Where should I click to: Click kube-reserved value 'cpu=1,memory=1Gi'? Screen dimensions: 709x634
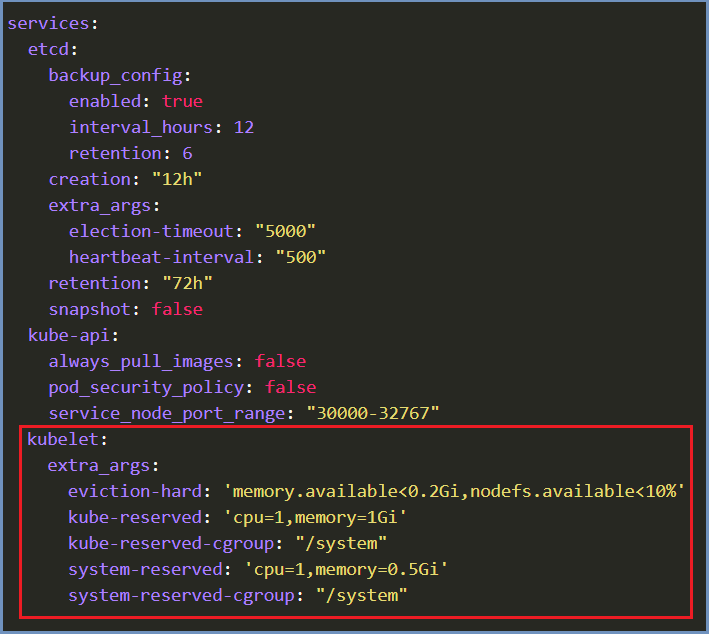click(x=315, y=517)
